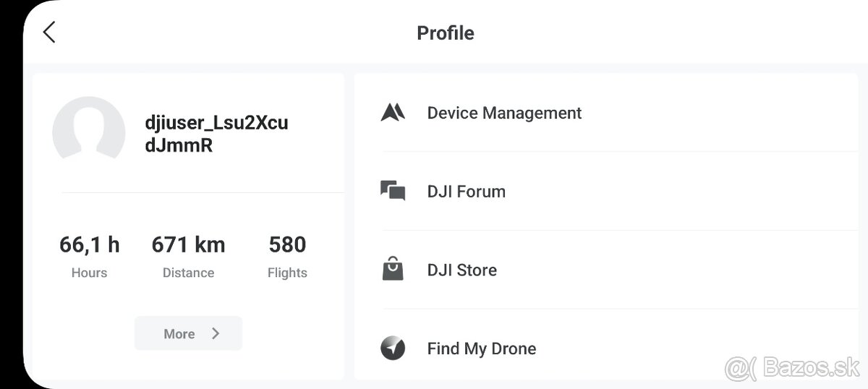Open the Device Management icon
Image resolution: width=868 pixels, height=389 pixels.
pos(393,113)
